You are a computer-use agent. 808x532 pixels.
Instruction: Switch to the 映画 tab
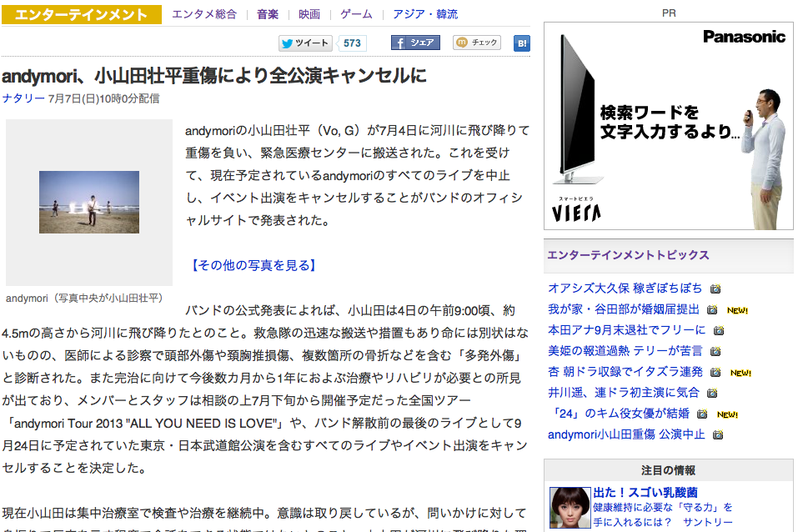309,14
